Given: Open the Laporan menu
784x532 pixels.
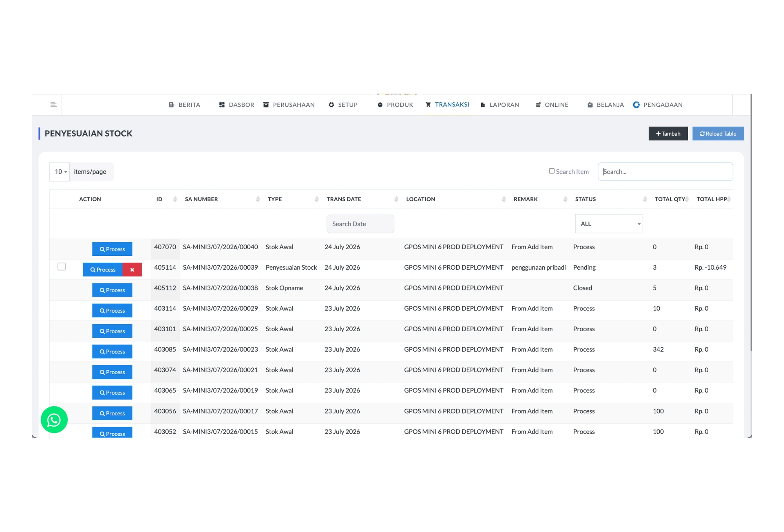Looking at the screenshot, I should pos(500,105).
